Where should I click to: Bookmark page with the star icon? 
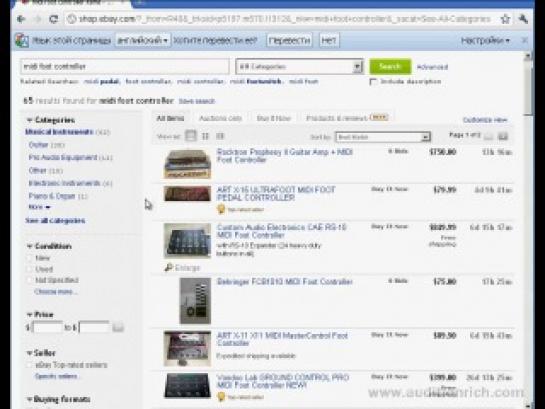coord(505,19)
